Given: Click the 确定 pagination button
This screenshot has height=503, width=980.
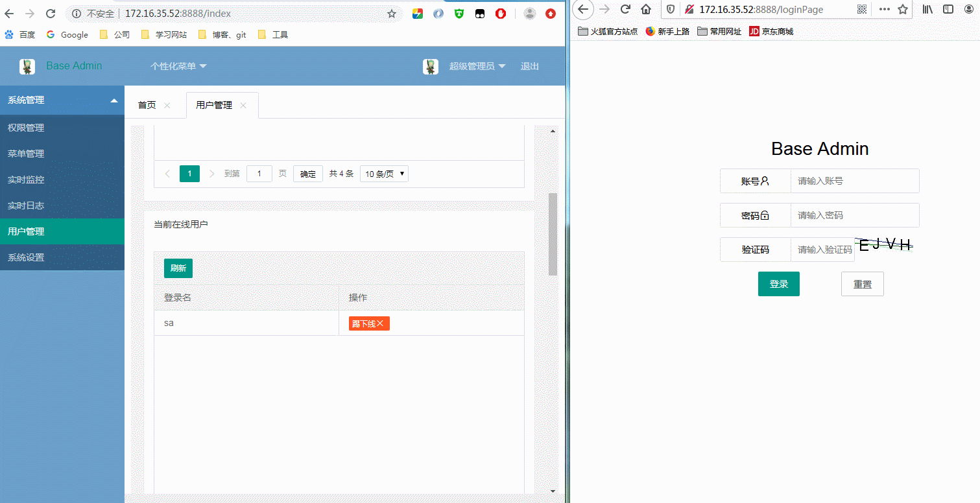Looking at the screenshot, I should click(308, 174).
